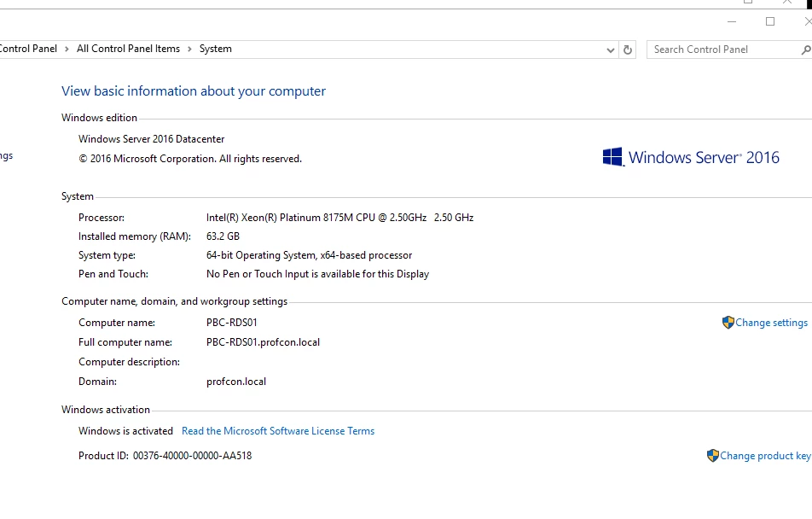Image resolution: width=812 pixels, height=519 pixels.
Task: Click the search magnifier icon
Action: pyautogui.click(x=805, y=50)
